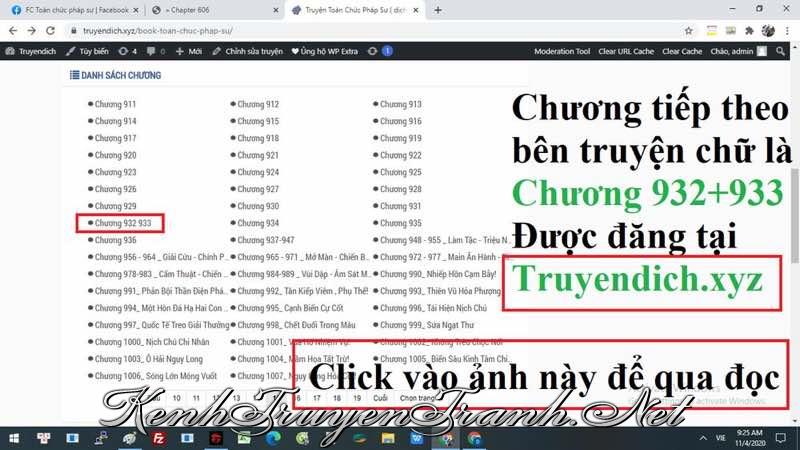Bookmark this page with the star icon

coord(688,31)
